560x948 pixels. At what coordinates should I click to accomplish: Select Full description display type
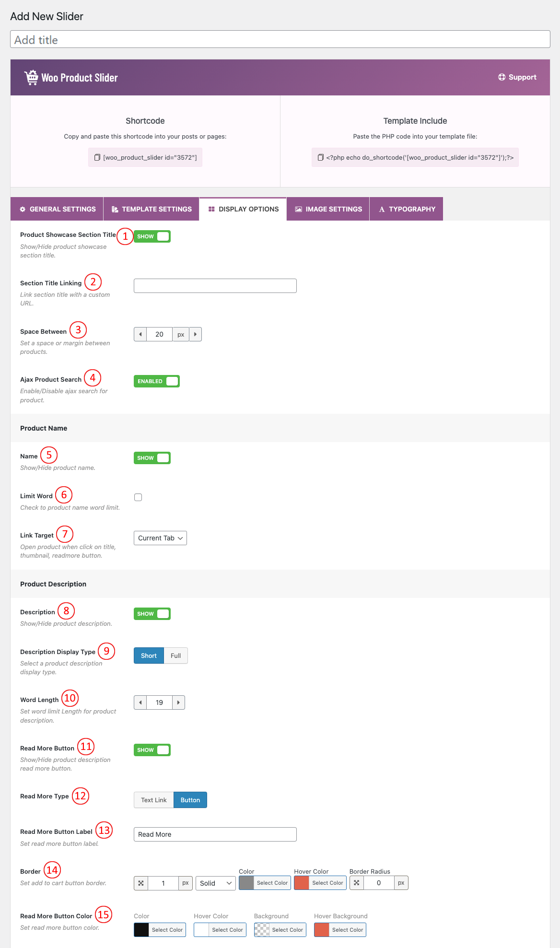coord(175,655)
